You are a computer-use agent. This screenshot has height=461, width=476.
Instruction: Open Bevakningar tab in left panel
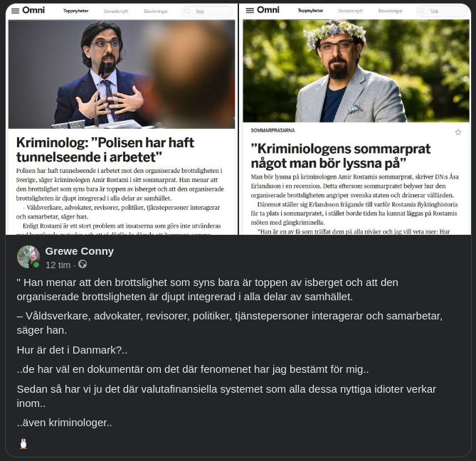point(156,11)
